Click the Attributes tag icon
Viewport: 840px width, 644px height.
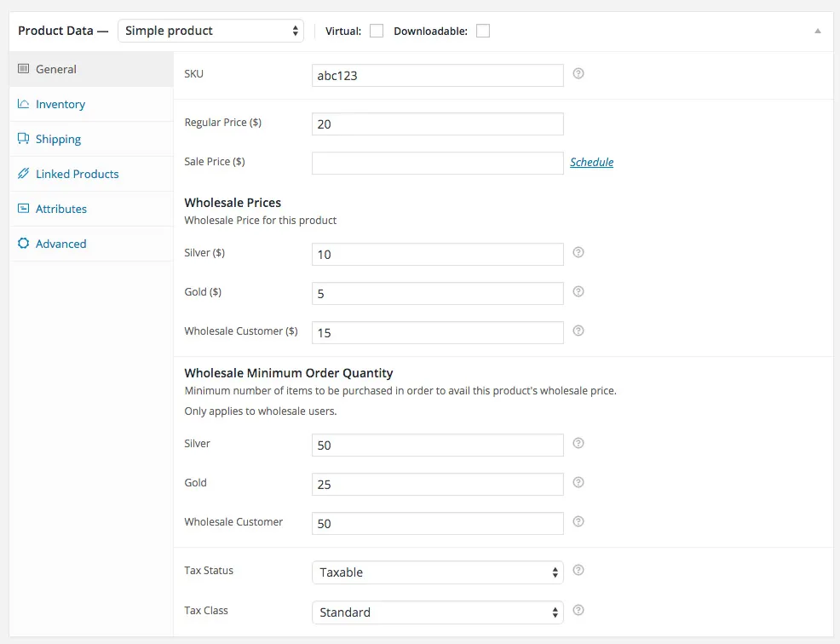tap(24, 208)
